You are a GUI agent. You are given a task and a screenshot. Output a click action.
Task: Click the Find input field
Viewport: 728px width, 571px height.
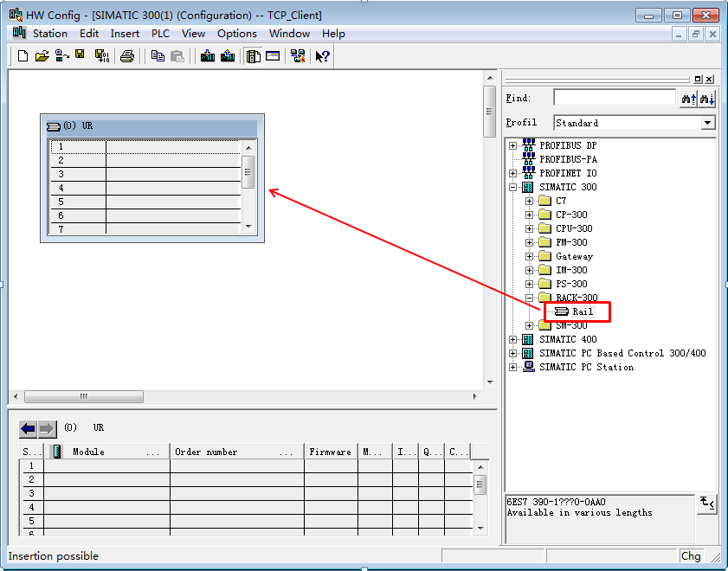(x=615, y=98)
